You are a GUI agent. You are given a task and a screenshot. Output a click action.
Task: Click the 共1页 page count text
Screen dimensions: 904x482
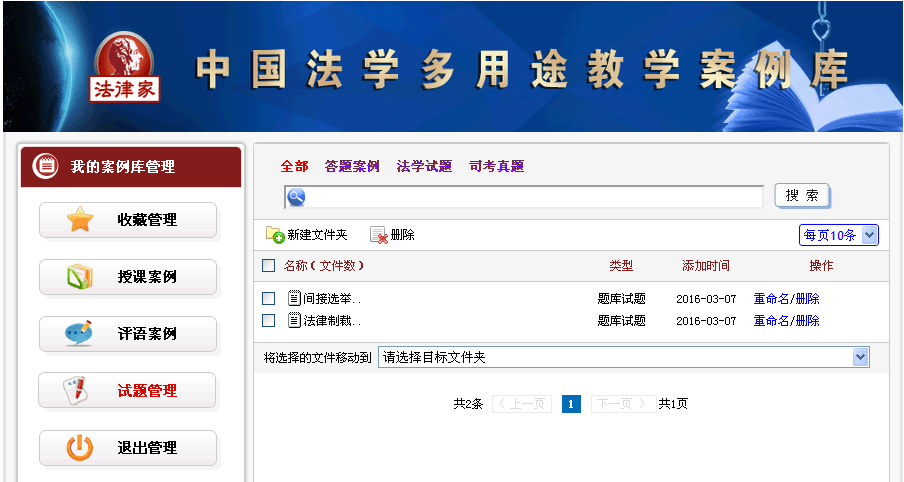[673, 404]
